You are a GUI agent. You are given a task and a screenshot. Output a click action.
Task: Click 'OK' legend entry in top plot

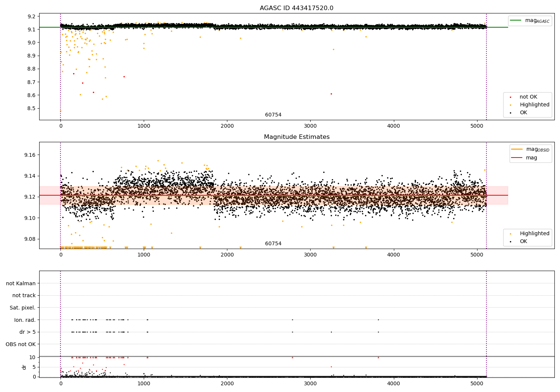pos(523,113)
